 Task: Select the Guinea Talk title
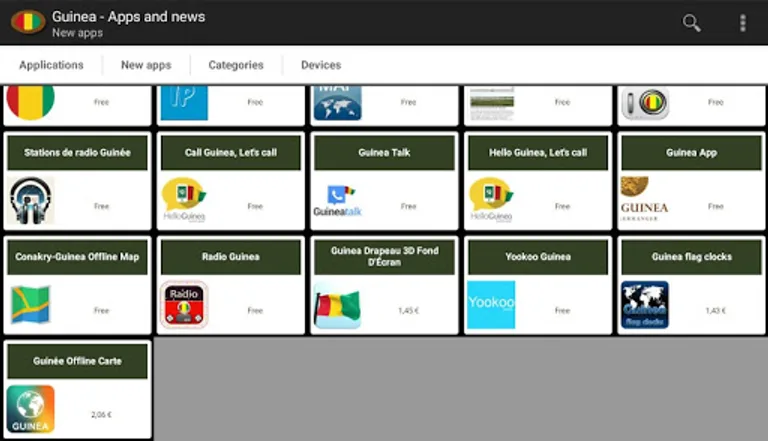pyautogui.click(x=384, y=152)
